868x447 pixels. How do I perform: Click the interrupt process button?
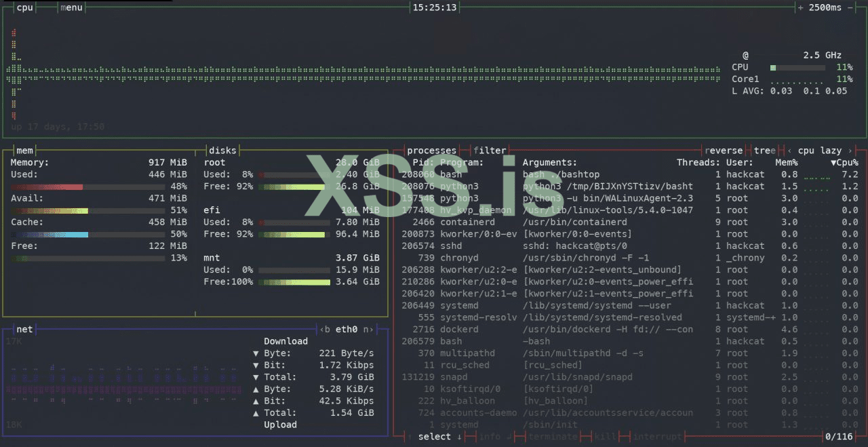657,437
